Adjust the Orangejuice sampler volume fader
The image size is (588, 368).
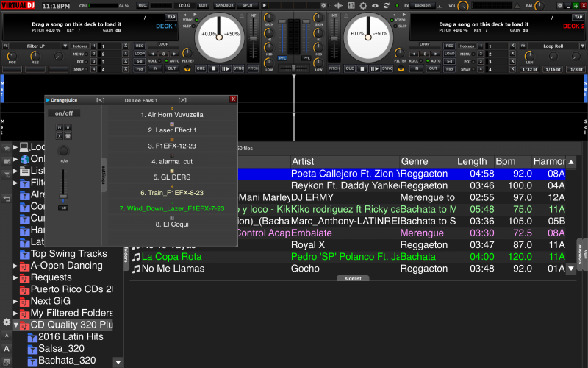tap(63, 197)
